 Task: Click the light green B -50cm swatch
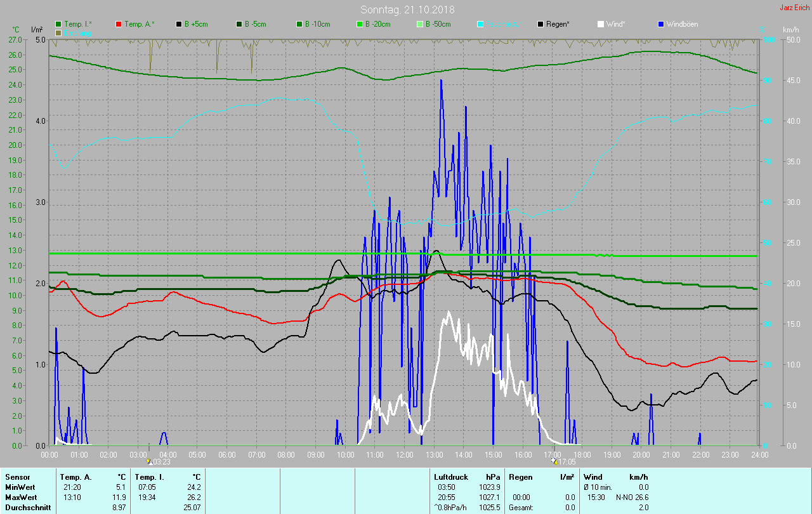click(x=420, y=24)
